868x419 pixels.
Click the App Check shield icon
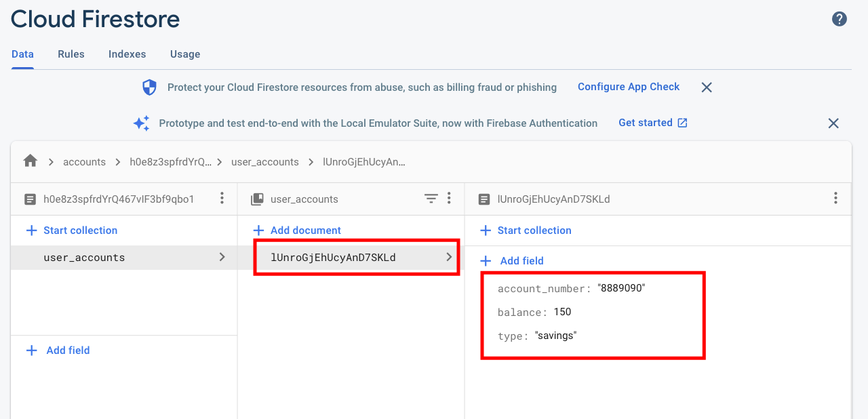[149, 87]
